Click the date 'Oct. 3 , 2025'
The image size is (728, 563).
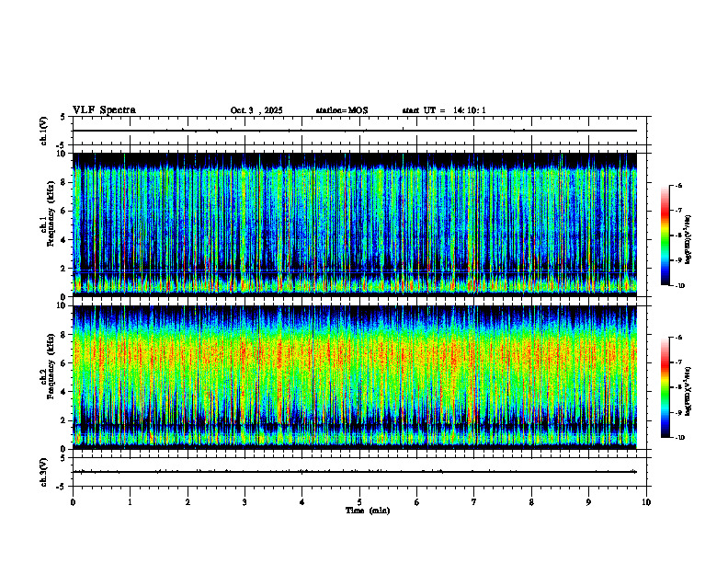coord(256,110)
